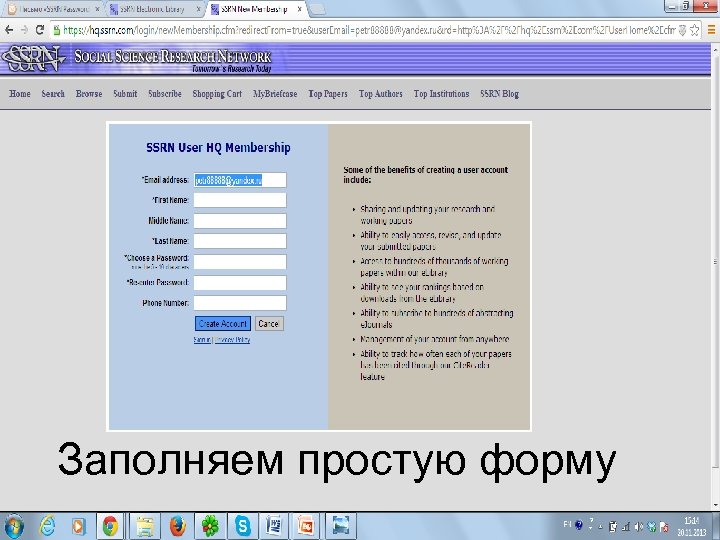Click the Middle Name field

[240, 221]
